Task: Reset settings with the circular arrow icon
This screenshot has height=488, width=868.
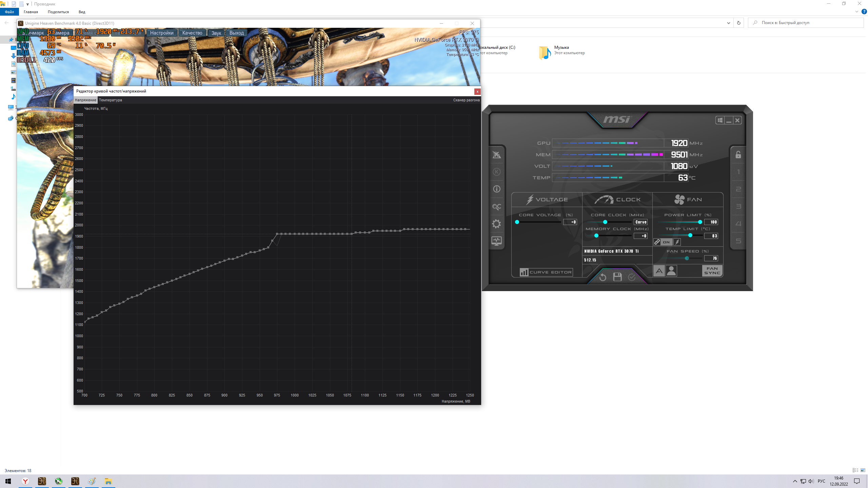Action: click(x=603, y=277)
